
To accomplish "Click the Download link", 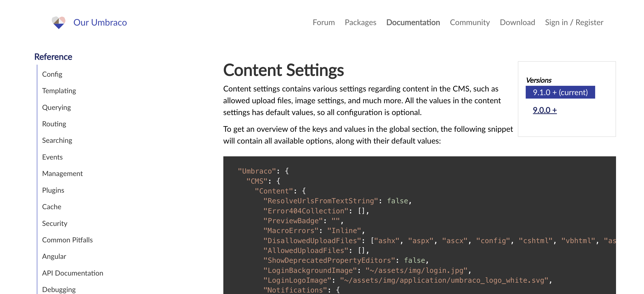I will [517, 22].
